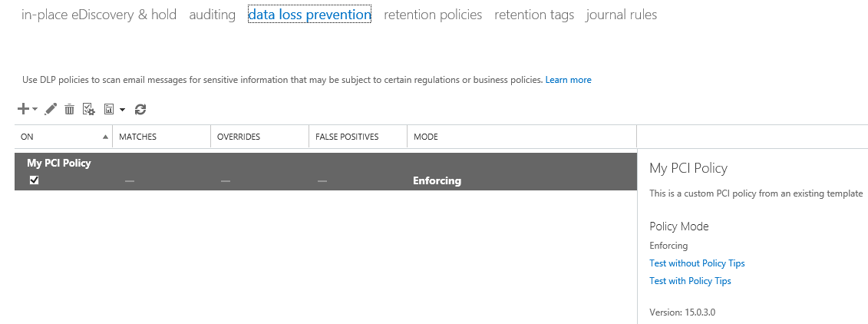
Task: Uncheck the My PCI Policy checkbox
Action: pyautogui.click(x=34, y=180)
